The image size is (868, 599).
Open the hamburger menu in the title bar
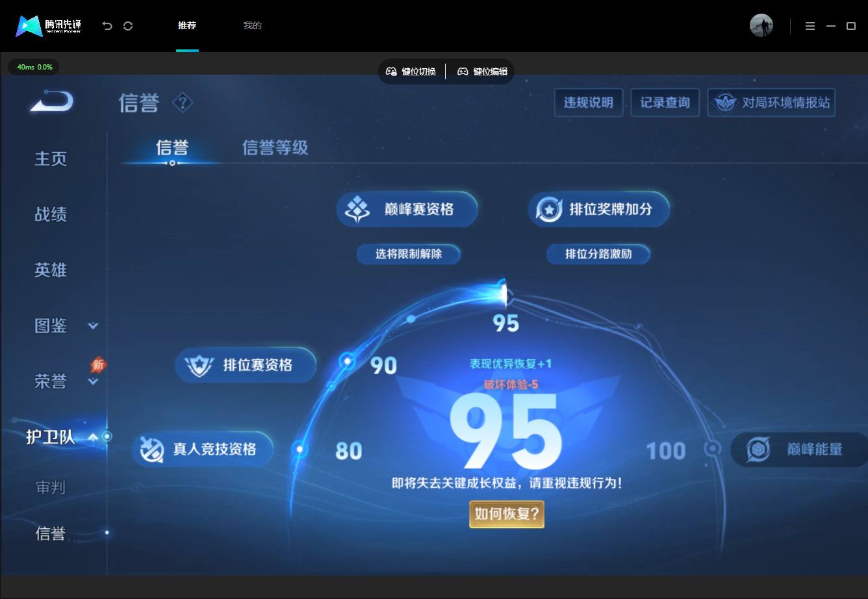tap(810, 26)
